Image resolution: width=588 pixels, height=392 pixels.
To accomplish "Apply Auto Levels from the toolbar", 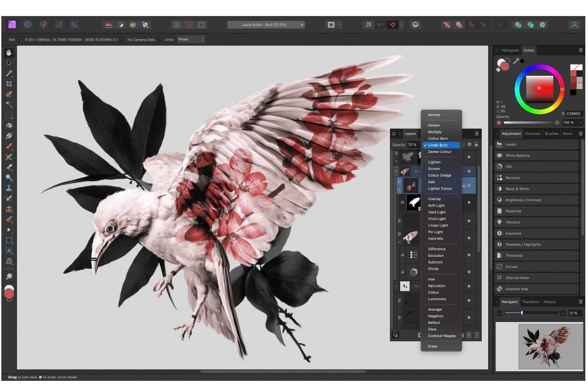I will point(109,25).
